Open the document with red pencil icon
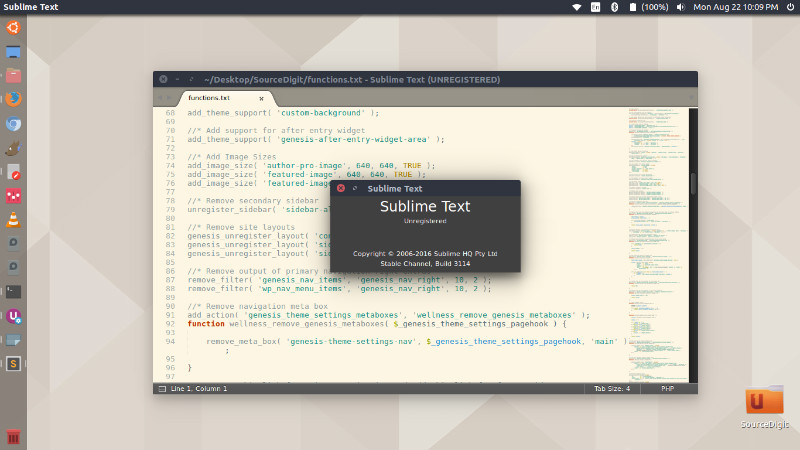This screenshot has height=450, width=800. point(13,172)
